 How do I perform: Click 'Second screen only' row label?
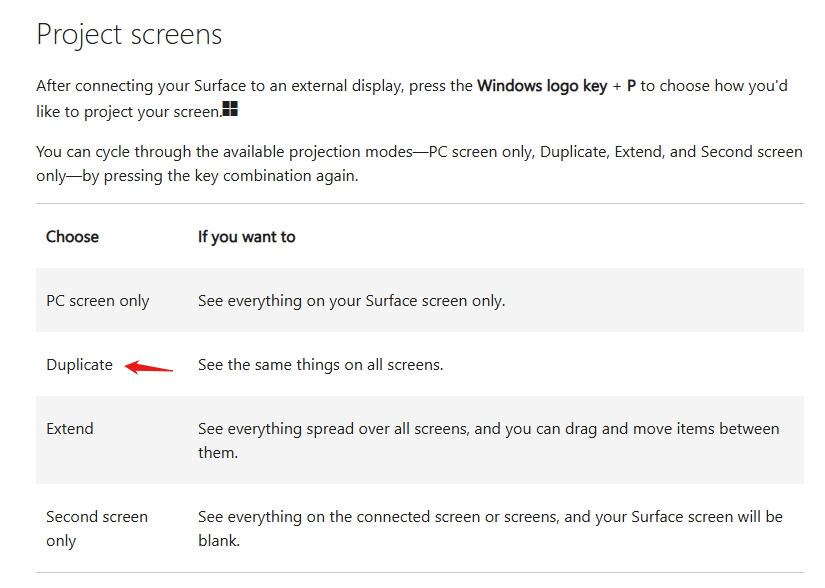97,529
